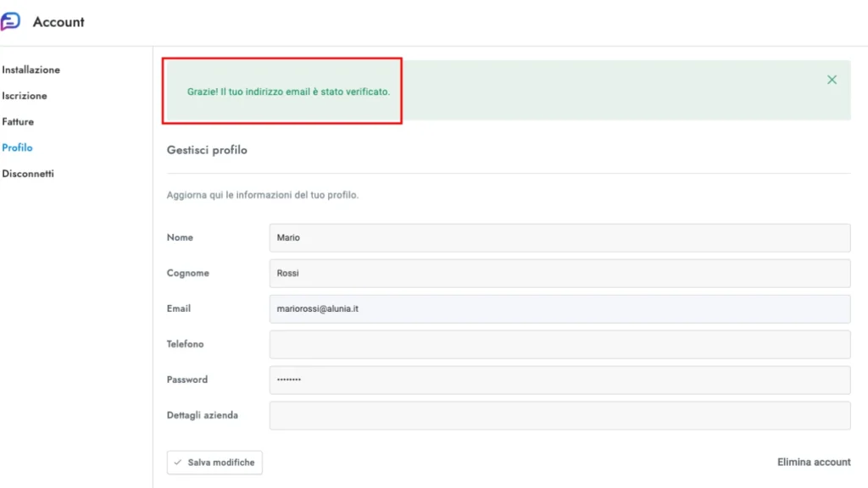Click the Telefono field label
868x488 pixels.
point(185,344)
